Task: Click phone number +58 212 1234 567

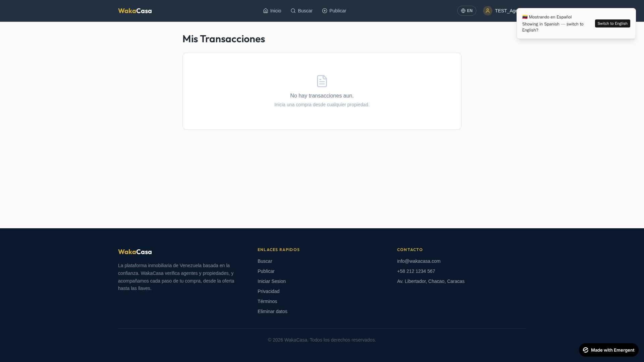Action: click(x=416, y=271)
